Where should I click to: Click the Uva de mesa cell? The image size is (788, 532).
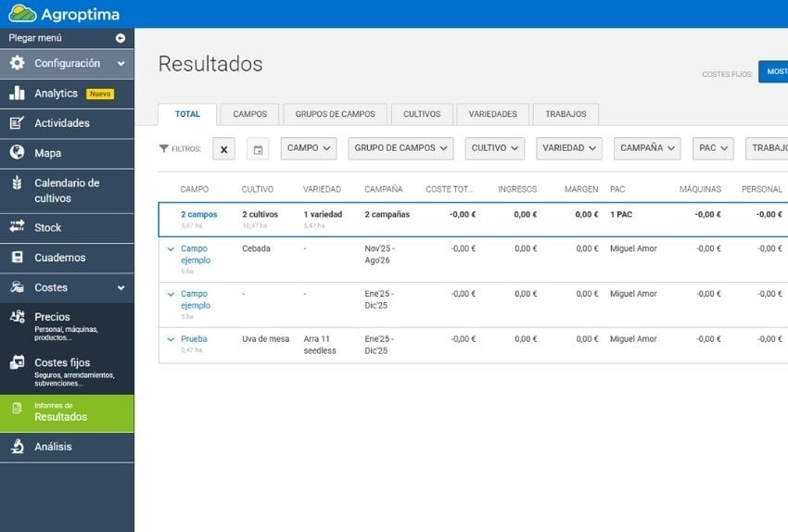pyautogui.click(x=266, y=339)
